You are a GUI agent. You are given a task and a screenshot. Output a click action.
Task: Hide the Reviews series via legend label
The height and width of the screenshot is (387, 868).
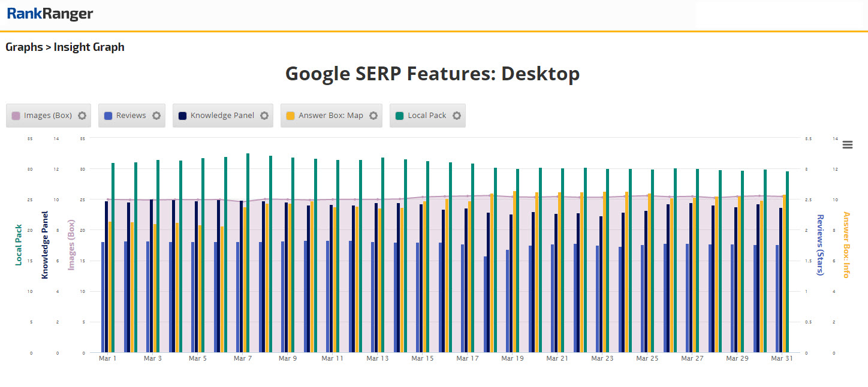[x=131, y=116]
